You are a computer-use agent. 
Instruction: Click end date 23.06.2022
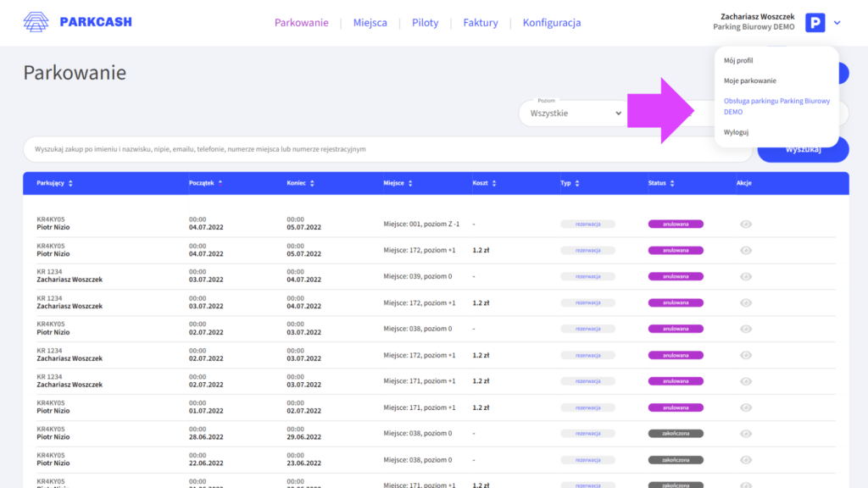304,463
